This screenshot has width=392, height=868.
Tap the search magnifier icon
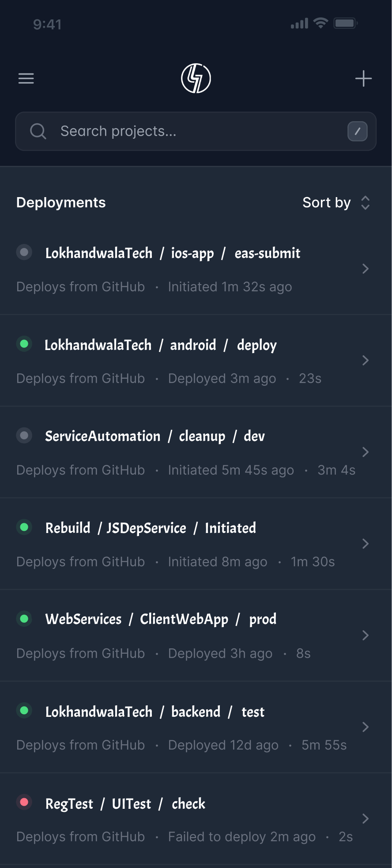click(38, 131)
